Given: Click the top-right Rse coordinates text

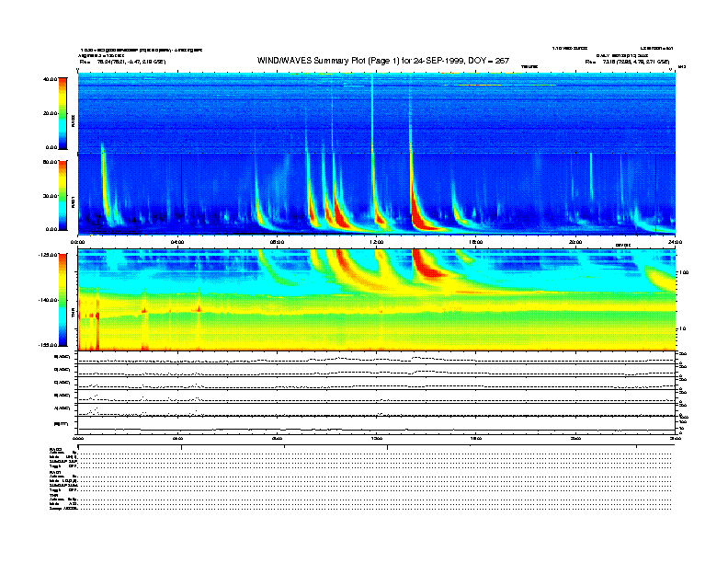Looking at the screenshot, I should [627, 62].
